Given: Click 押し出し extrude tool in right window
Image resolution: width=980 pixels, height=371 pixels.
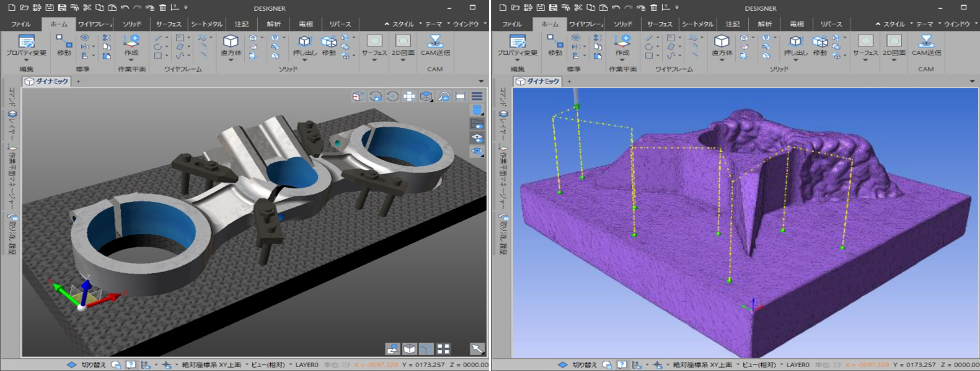Looking at the screenshot, I should (x=795, y=41).
